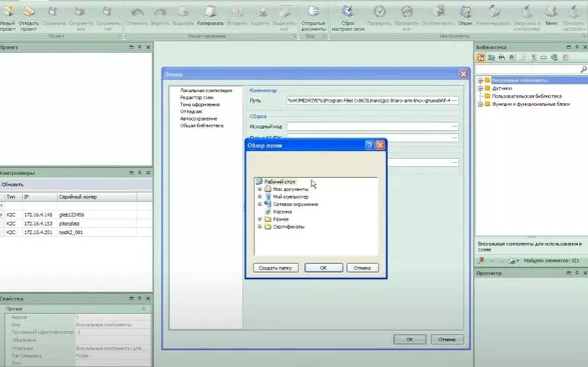Click the help question mark in 'Обзор папок' dialog
This screenshot has width=588, height=367.
[369, 146]
